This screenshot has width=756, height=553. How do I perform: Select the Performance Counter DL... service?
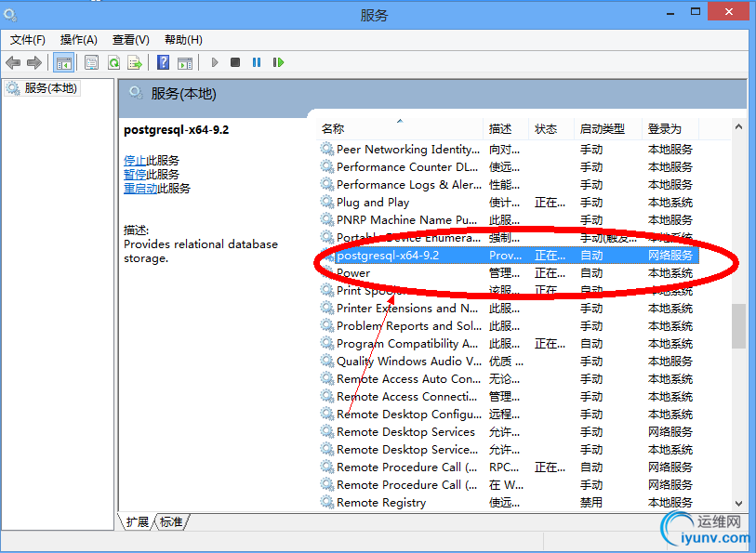[509, 167]
